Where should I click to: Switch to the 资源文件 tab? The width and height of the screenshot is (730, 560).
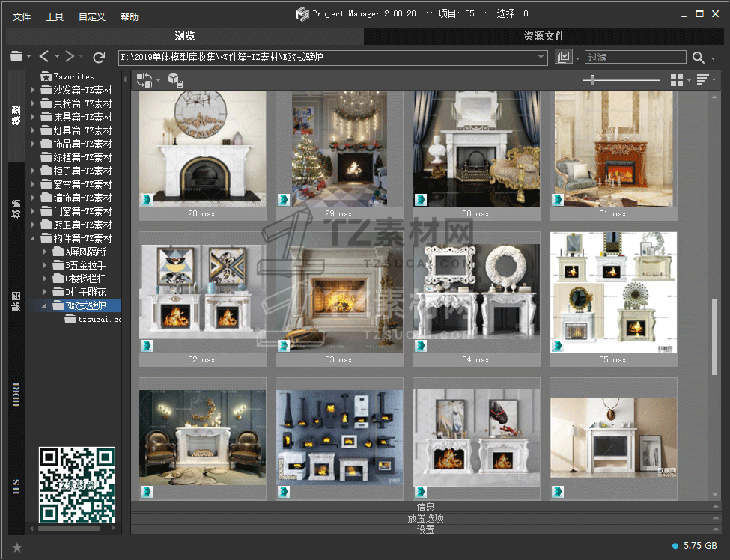pyautogui.click(x=544, y=36)
